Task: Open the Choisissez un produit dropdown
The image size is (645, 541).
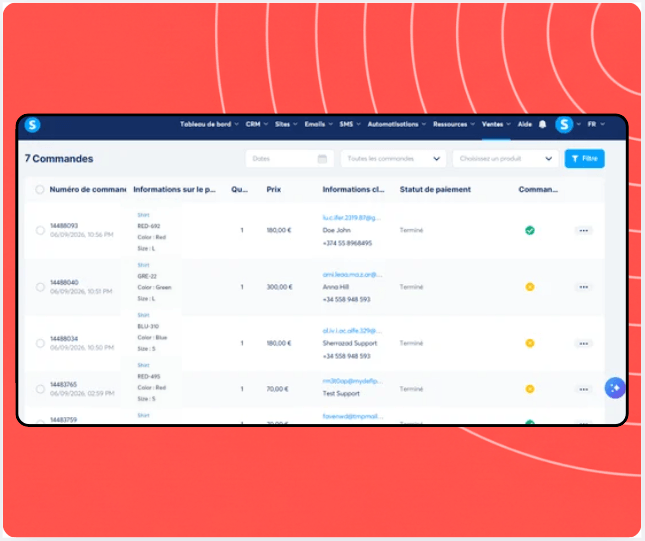Action: pyautogui.click(x=506, y=159)
